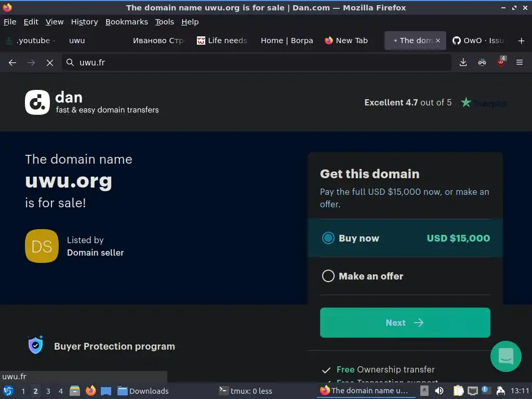Click the Buyer Protection shield icon
The height and width of the screenshot is (399, 532).
36,345
